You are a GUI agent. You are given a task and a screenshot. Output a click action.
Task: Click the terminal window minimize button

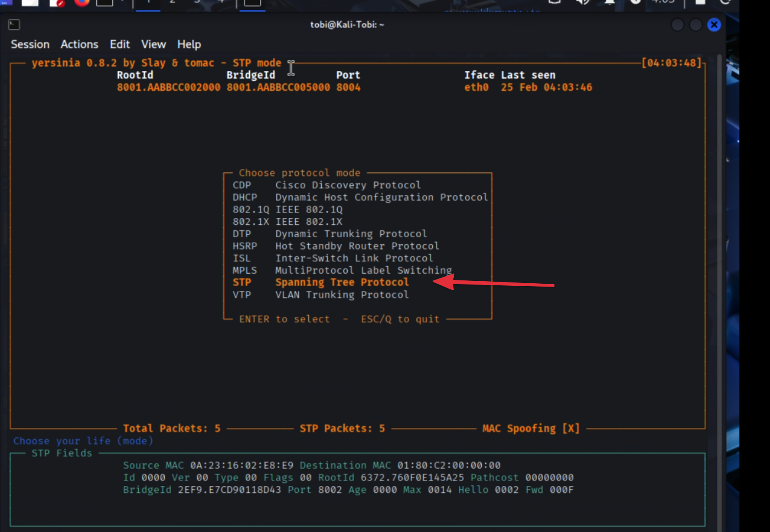pos(677,25)
